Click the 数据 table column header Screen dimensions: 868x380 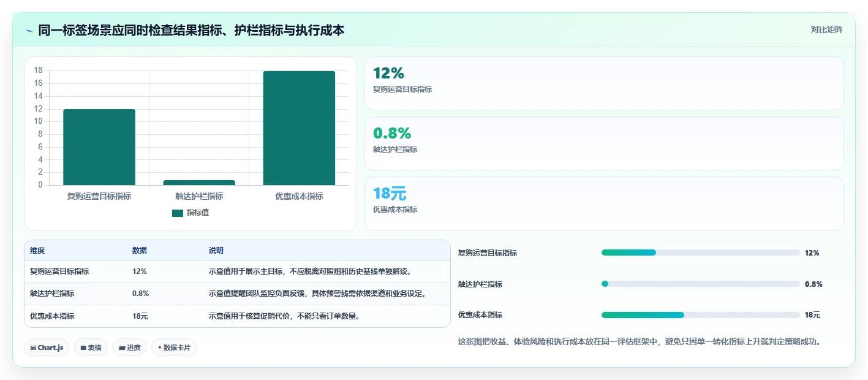point(140,251)
